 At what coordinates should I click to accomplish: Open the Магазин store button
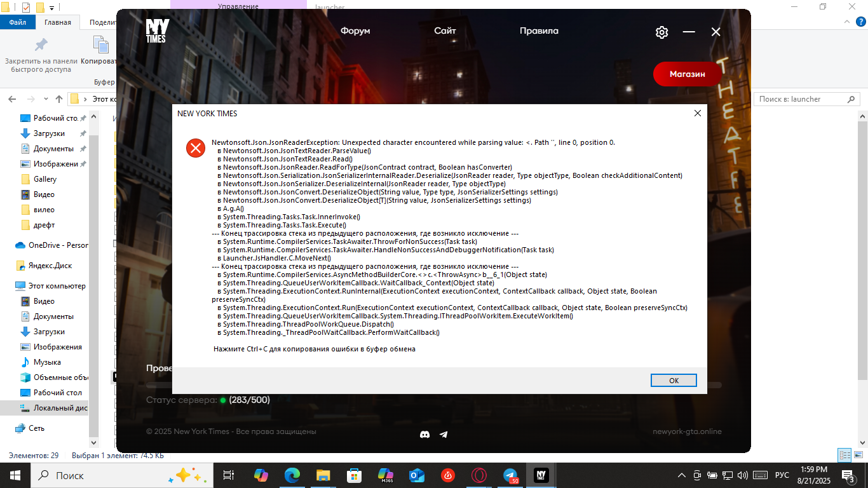[x=687, y=74]
